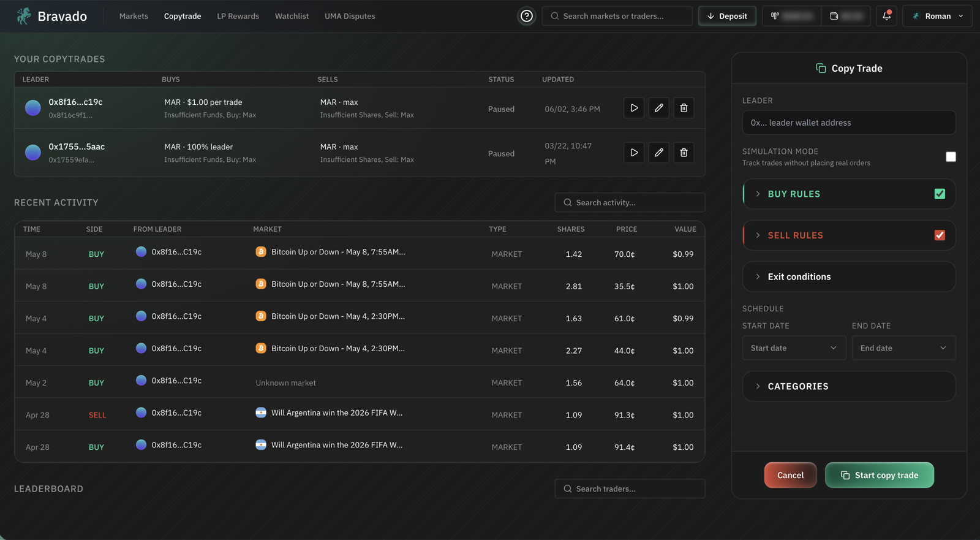Click magnifier icon in top search bar
This screenshot has width=980, height=540.
click(555, 16)
